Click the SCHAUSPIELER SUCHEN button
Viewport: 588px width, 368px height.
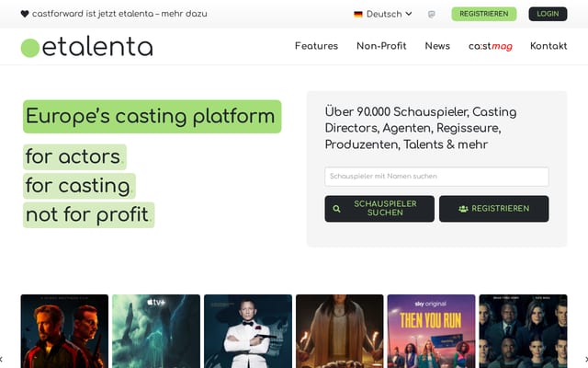(x=379, y=209)
